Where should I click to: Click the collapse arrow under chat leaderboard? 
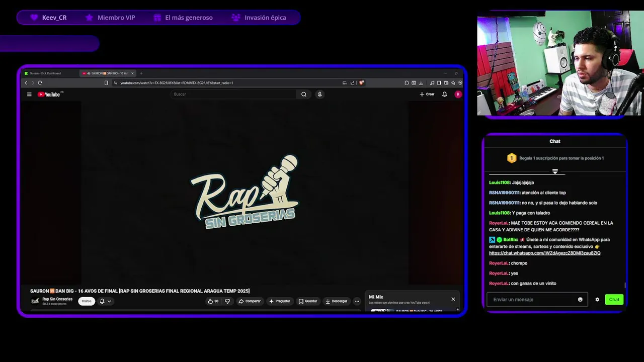tap(555, 171)
